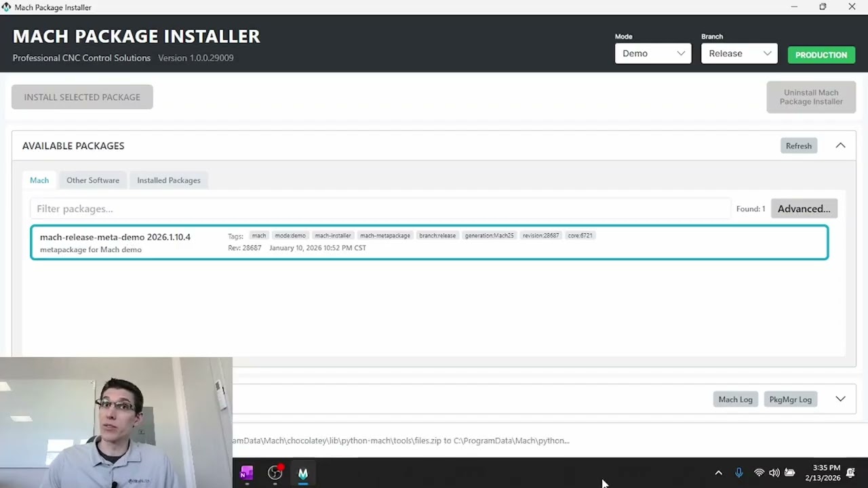Open the Branch dropdown showing Release

[739, 54]
